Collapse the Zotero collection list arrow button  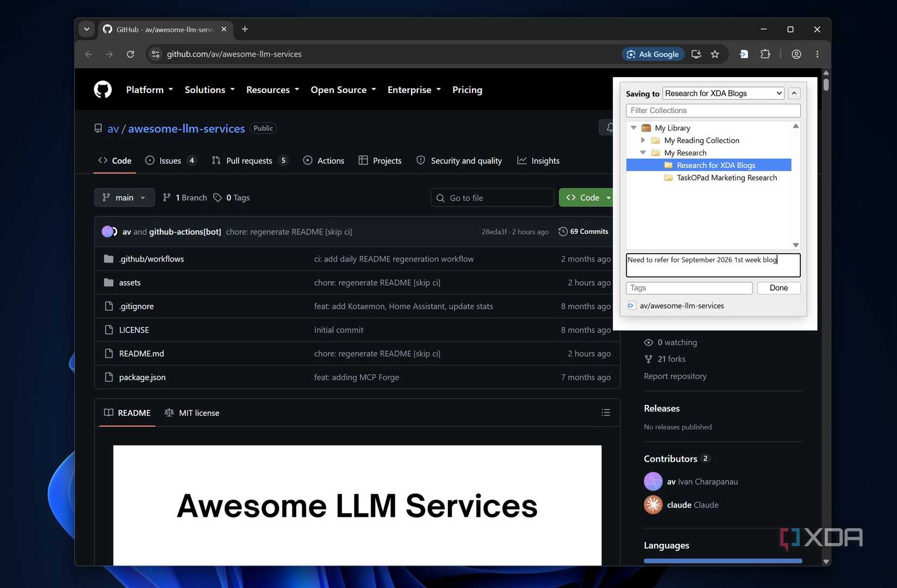point(794,93)
